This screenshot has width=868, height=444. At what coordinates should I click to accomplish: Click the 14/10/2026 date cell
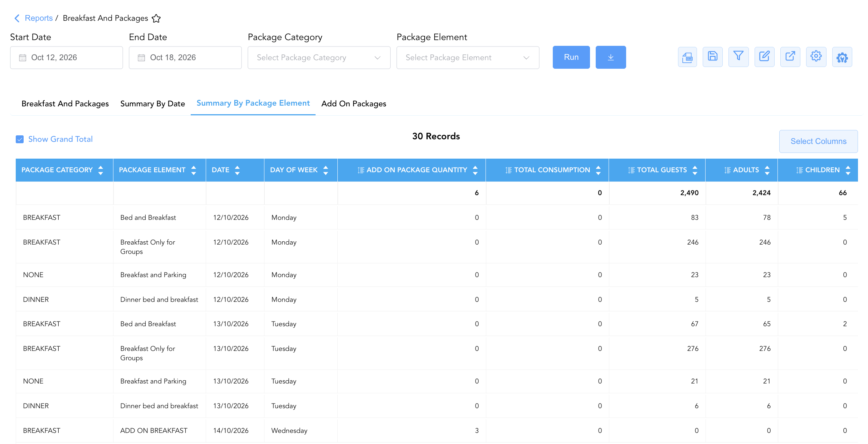click(231, 431)
